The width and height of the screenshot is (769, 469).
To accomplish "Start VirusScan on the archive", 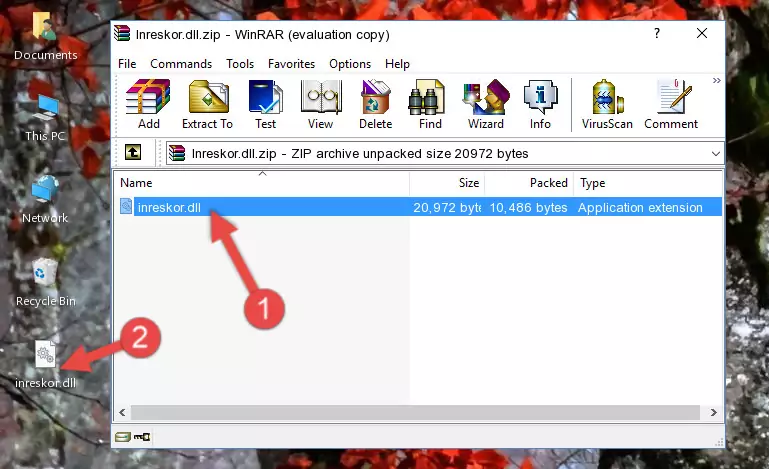I will click(x=607, y=104).
